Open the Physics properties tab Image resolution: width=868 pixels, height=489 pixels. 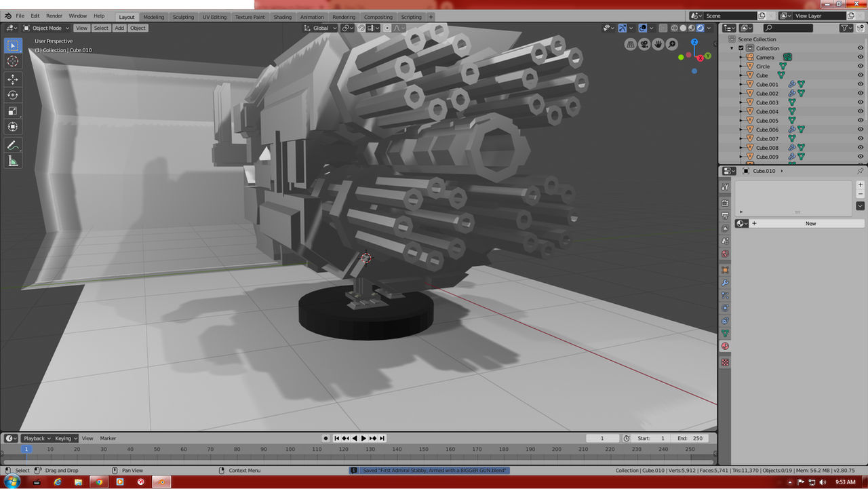(x=725, y=308)
